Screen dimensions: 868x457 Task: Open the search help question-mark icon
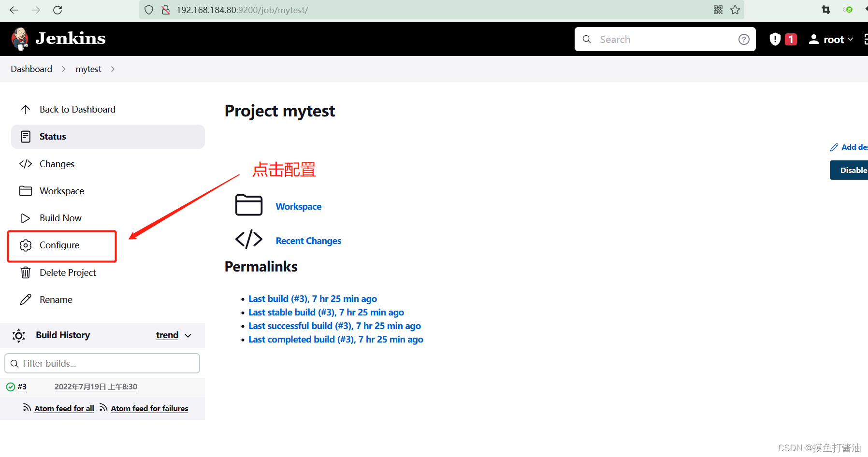[744, 40]
